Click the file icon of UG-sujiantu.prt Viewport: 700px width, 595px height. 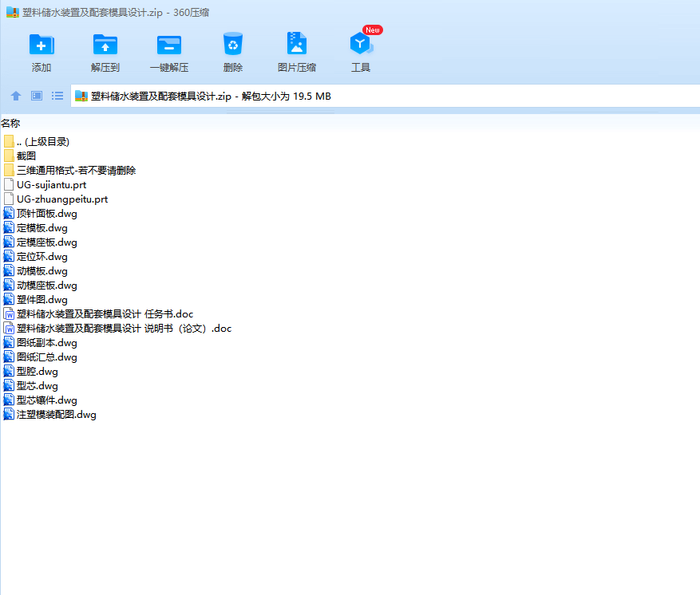tap(9, 185)
